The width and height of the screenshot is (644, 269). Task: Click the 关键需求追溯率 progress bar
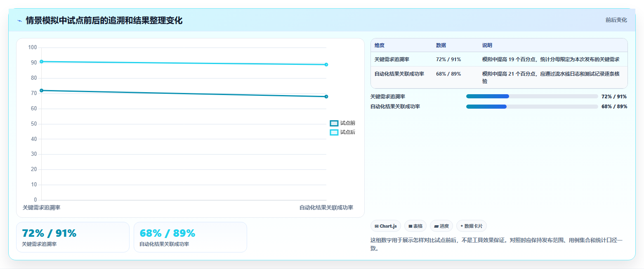pyautogui.click(x=532, y=96)
